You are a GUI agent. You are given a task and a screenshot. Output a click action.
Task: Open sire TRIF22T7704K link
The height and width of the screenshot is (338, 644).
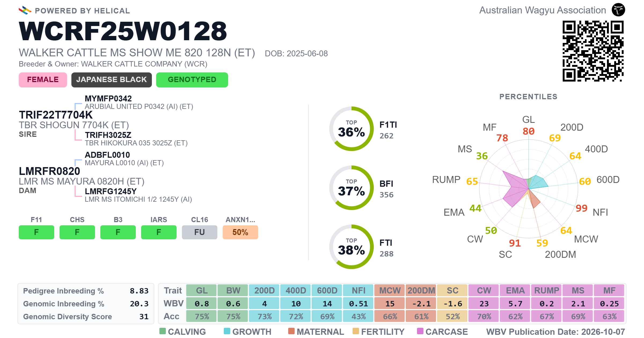(56, 115)
